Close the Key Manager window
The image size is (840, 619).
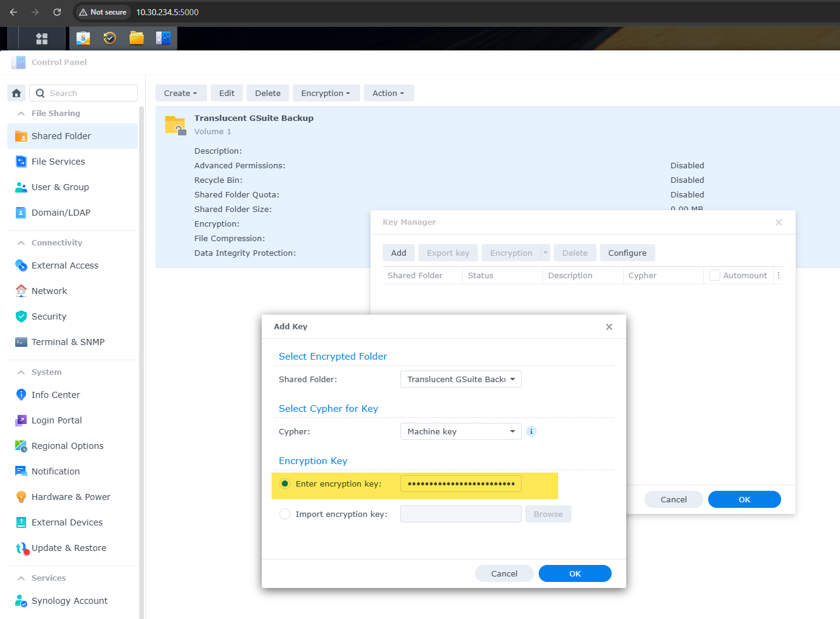point(779,222)
